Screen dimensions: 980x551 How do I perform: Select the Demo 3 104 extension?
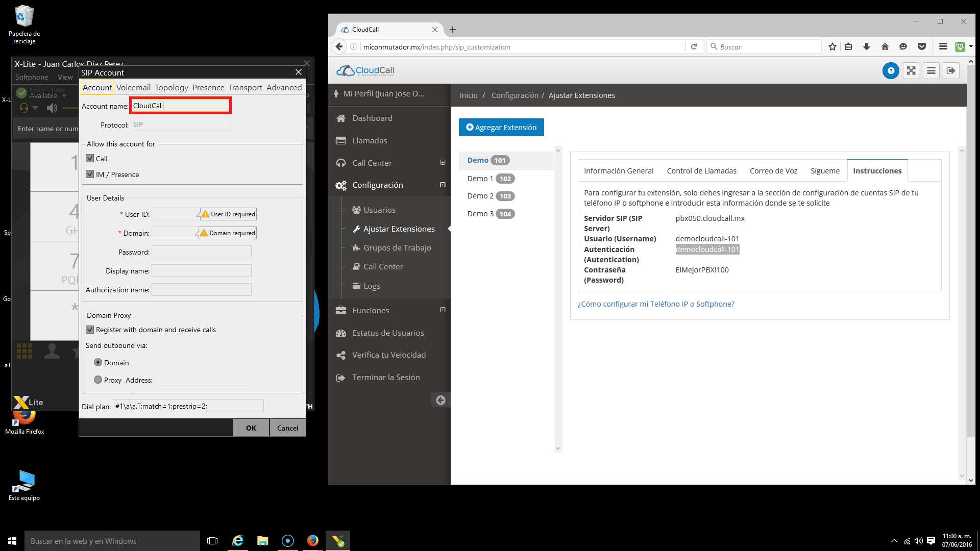(491, 214)
